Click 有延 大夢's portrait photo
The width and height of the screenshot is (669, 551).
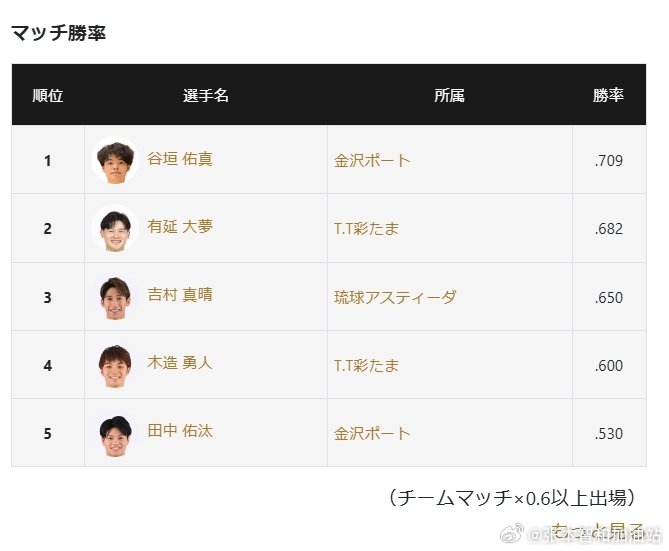pos(115,228)
